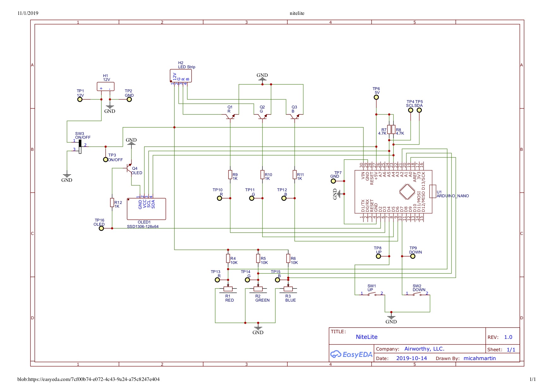Screen dimensions: 554x392
Task: Select the SW2 DOWN pushbutton symbol
Action: 417,294
